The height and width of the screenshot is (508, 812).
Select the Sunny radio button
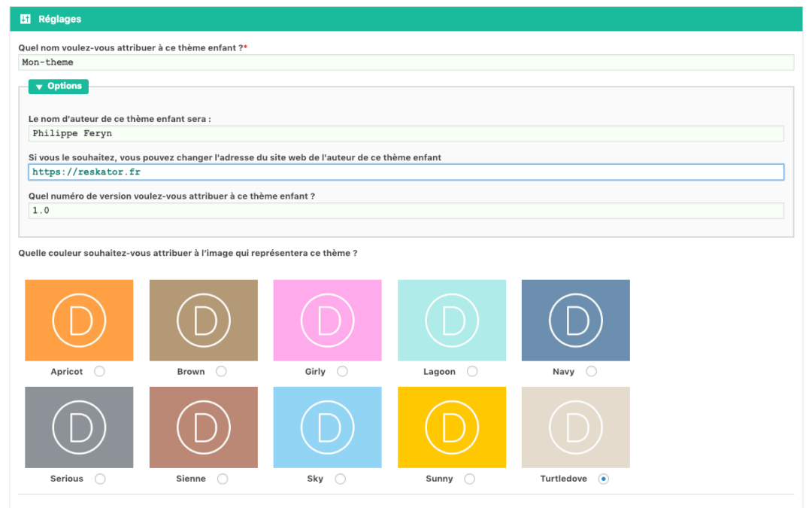tap(470, 479)
